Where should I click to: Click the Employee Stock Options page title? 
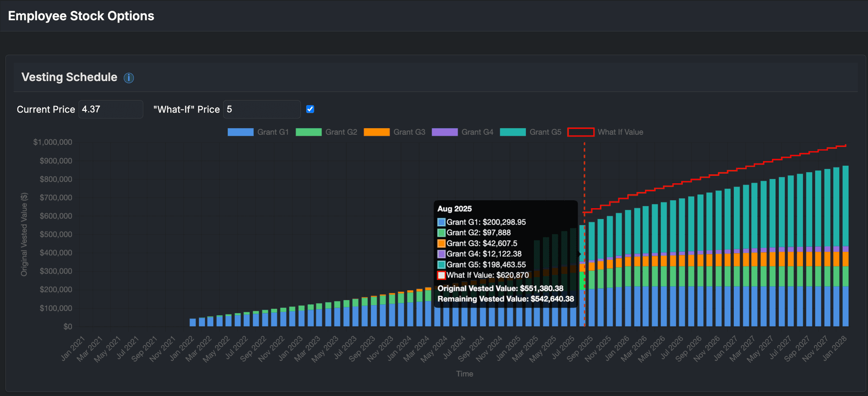81,16
